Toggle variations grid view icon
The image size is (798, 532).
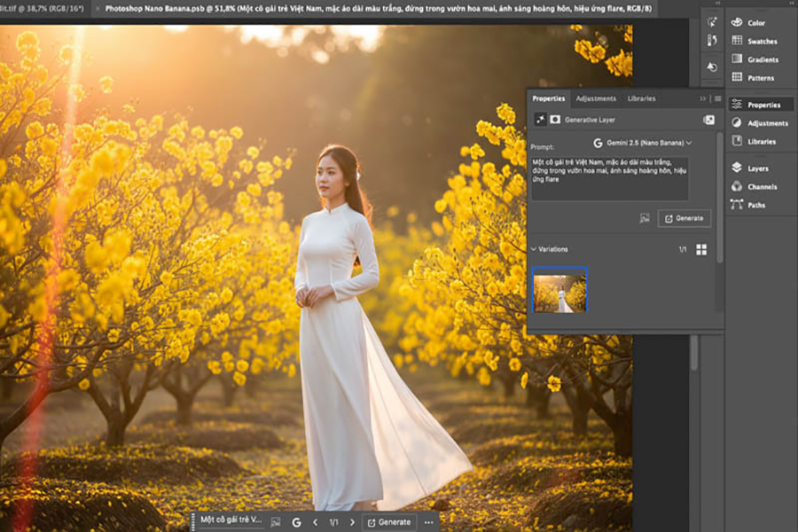coord(701,250)
